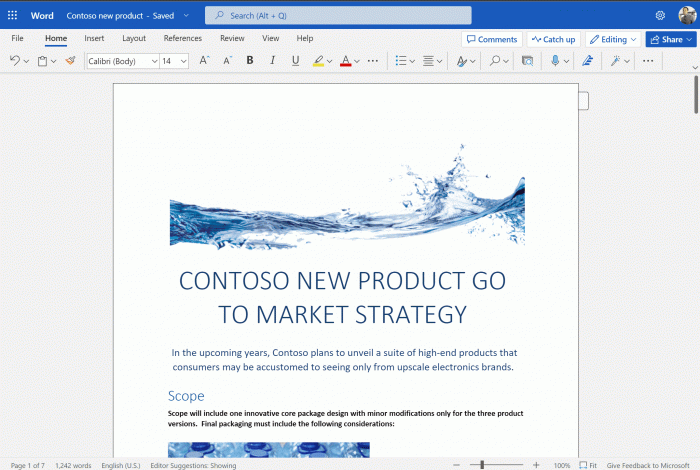700x470 pixels.
Task: Click the Share button
Action: tap(671, 39)
